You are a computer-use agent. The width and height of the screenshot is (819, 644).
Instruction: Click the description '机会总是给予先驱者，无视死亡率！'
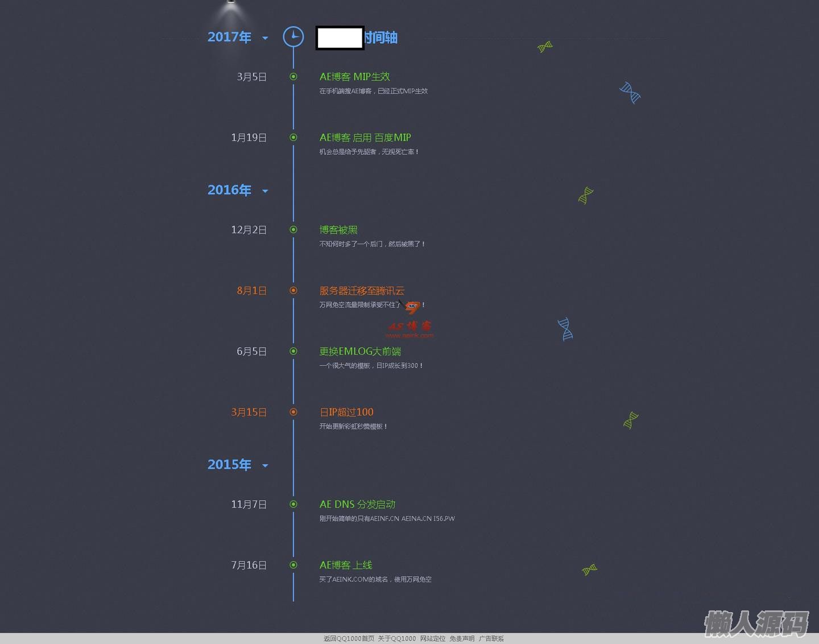tap(369, 152)
